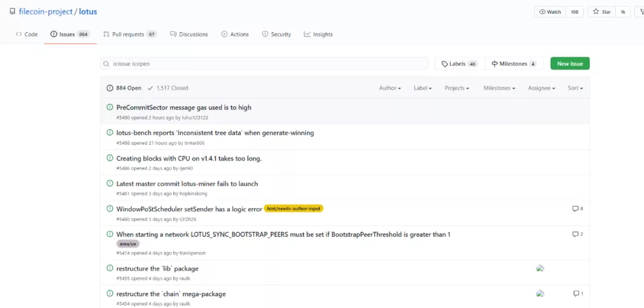
Task: Open the Sort dropdown
Action: (x=575, y=88)
